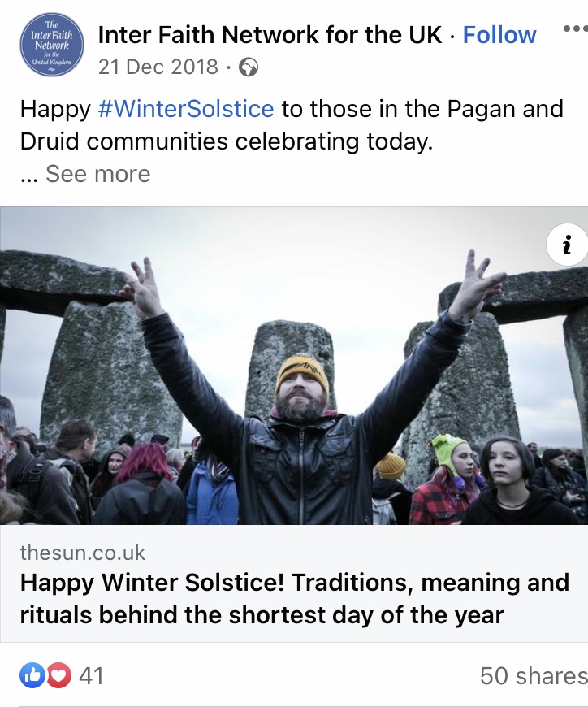The width and height of the screenshot is (588, 707).
Task: Click the red heart Love reaction icon
Action: click(58, 674)
